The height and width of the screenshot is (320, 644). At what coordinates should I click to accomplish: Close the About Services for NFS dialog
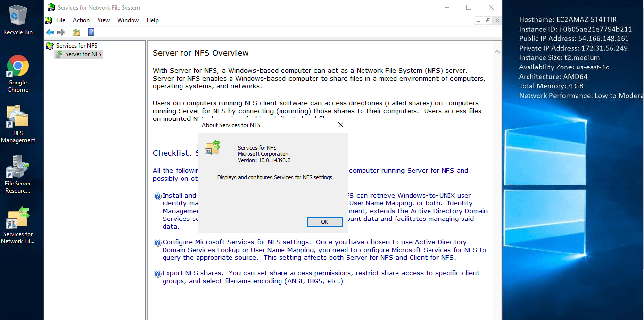[340, 125]
